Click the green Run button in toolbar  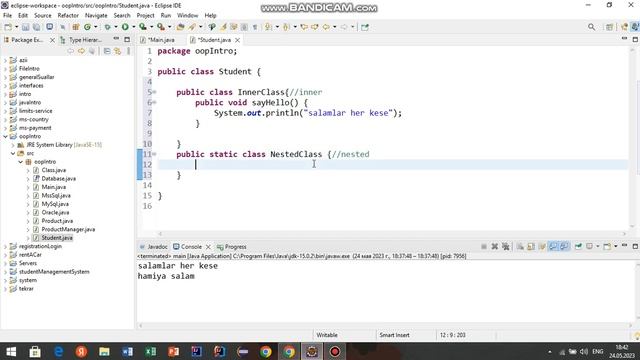tap(125, 27)
